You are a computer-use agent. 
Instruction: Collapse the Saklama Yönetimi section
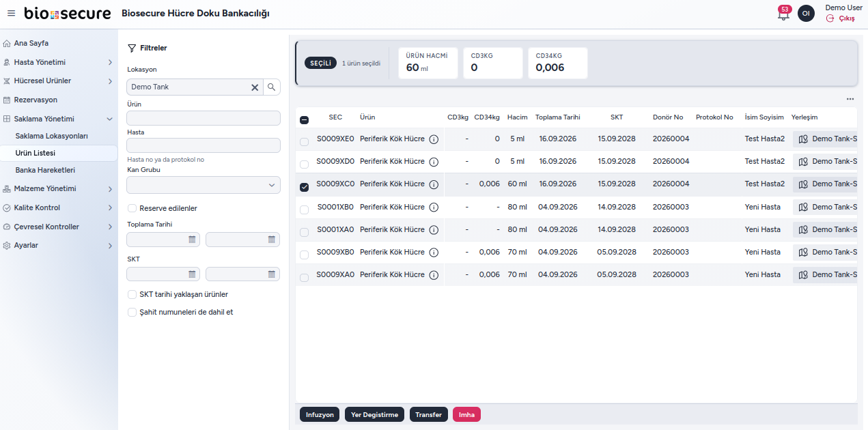point(59,119)
